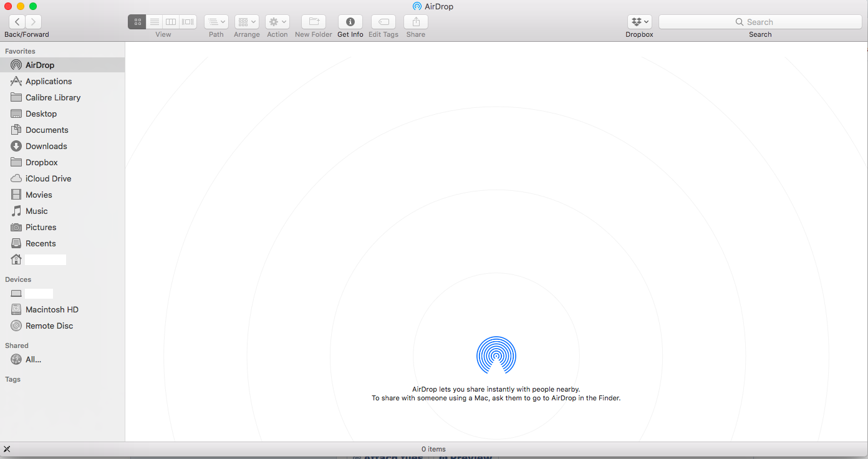This screenshot has width=868, height=459.
Task: Click the Search field
Action: (x=760, y=22)
